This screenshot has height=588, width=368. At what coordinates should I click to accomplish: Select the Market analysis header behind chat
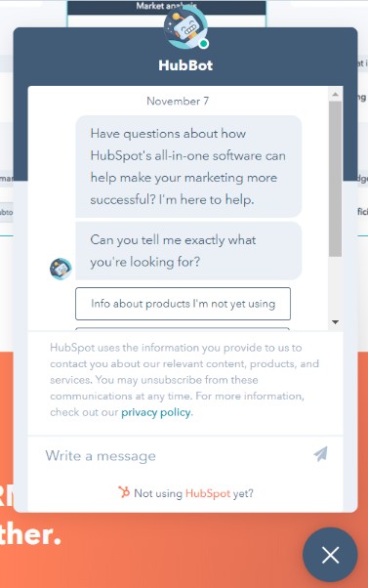[166, 6]
